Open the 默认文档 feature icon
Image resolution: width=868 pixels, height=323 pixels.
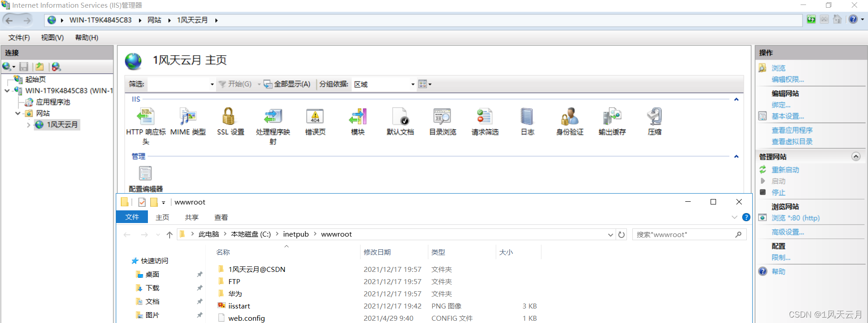click(x=400, y=117)
